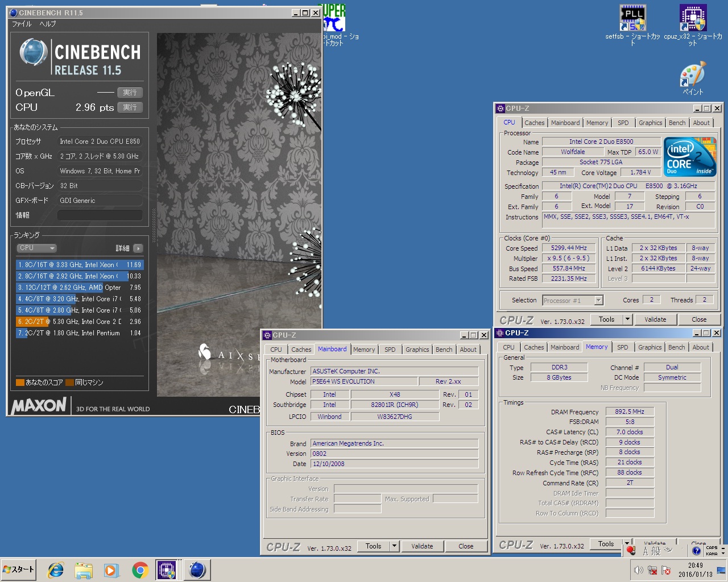Click Close button in CPU-Z Mainboard window

click(x=466, y=546)
